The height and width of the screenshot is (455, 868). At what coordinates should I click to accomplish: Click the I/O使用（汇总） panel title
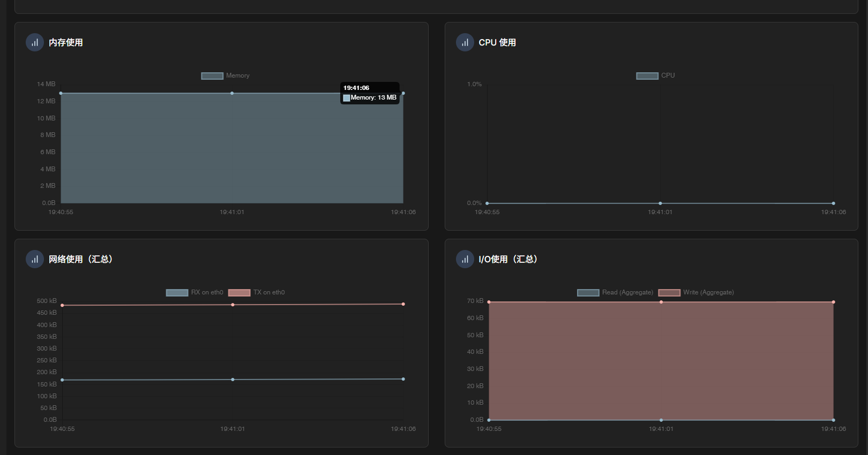[x=508, y=259]
